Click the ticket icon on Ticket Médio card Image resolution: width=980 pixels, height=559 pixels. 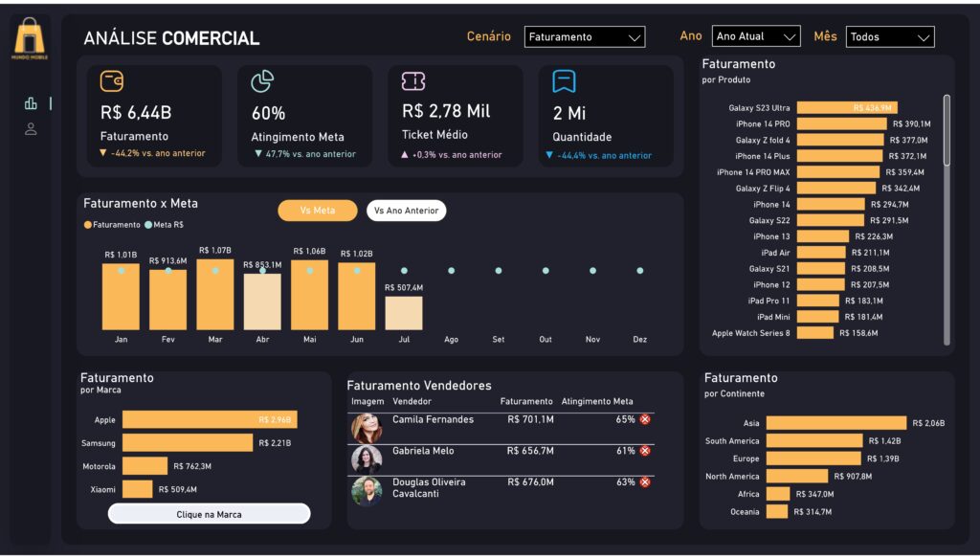[413, 81]
